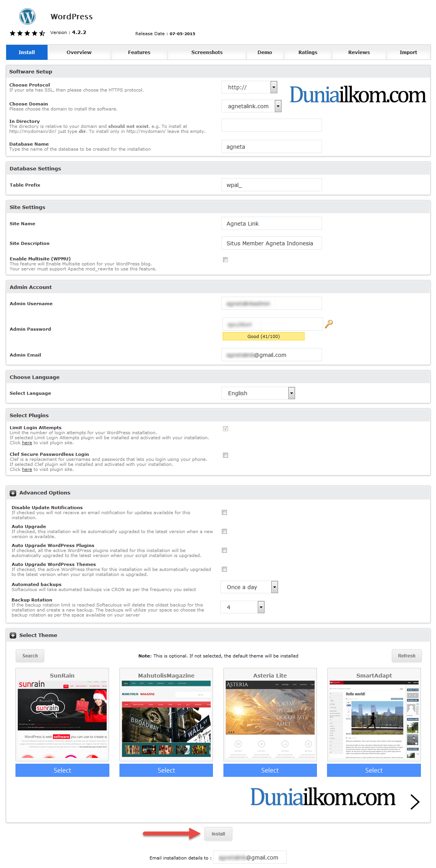Select the SmartAdapt theme
The width and height of the screenshot is (436, 868).
tap(374, 770)
